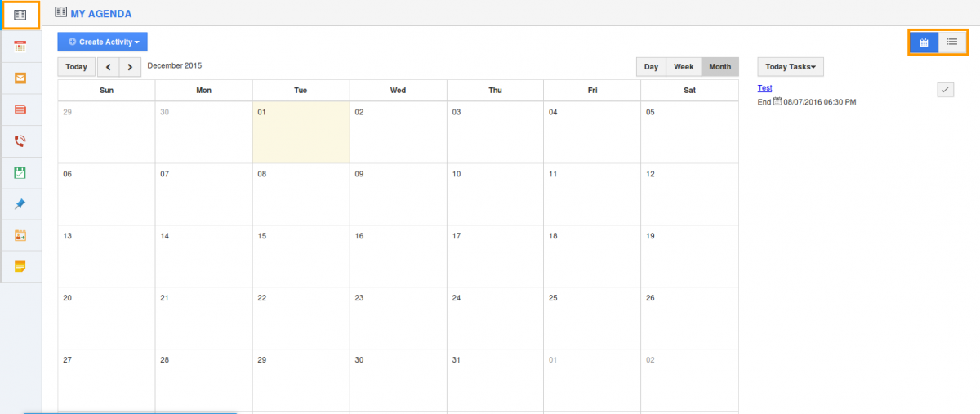Click the end date 08/07/2016 06:30 PM
Viewport: 980px width, 414px height.
click(820, 102)
